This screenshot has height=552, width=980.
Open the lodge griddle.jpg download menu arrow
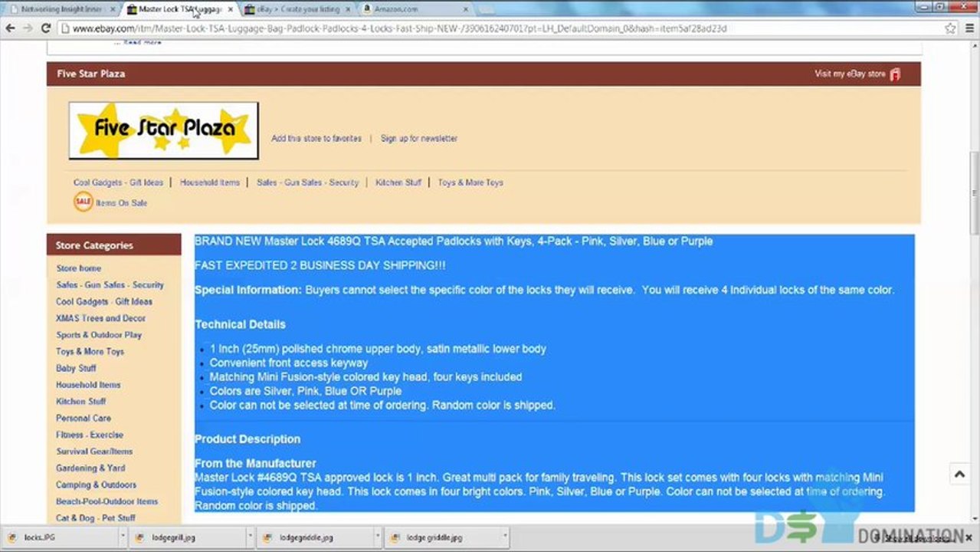tap(506, 537)
